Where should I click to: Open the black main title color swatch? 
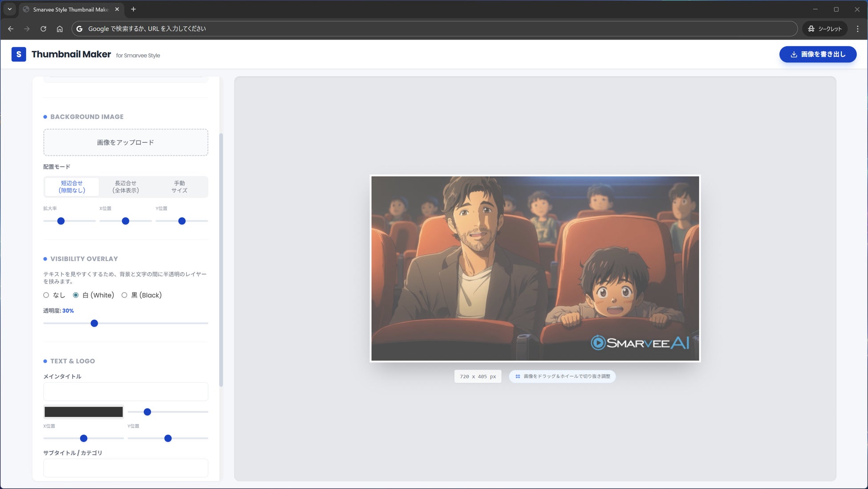[x=84, y=412]
